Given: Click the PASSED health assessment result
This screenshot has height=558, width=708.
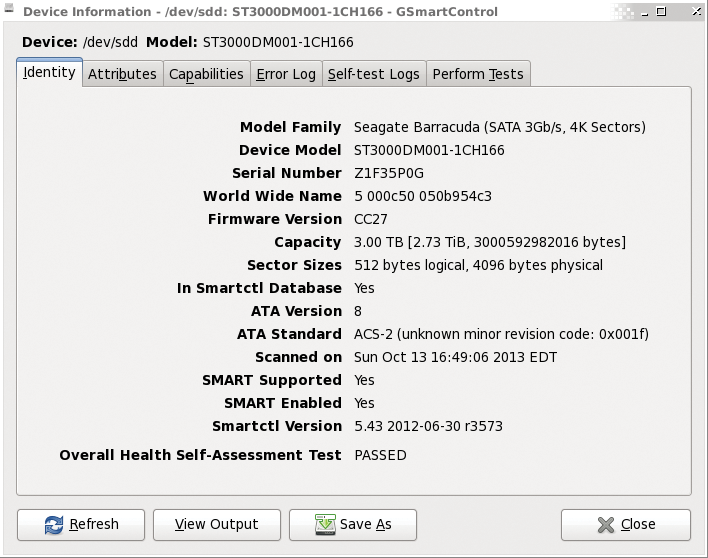Looking at the screenshot, I should 380,455.
